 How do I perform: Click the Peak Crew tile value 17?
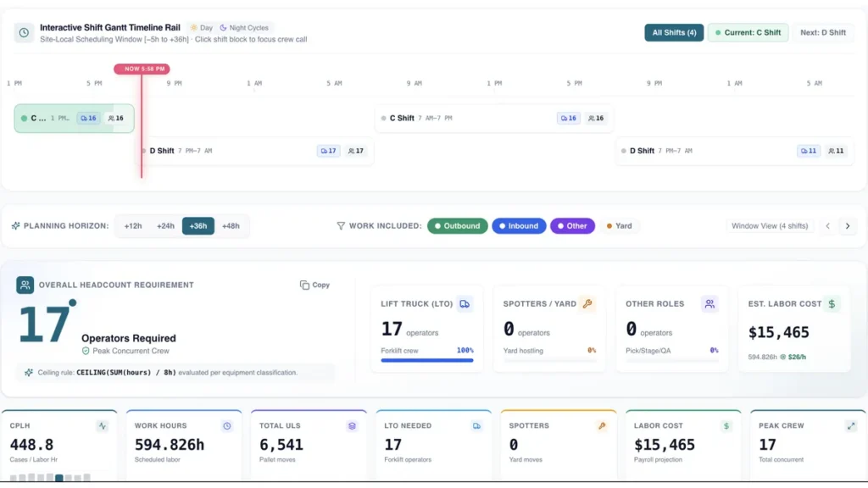tap(767, 444)
